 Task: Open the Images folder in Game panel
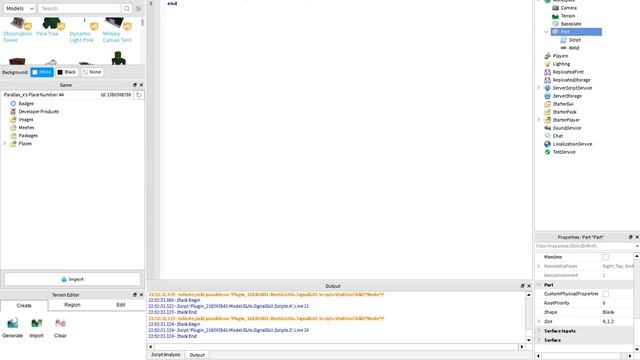26,120
